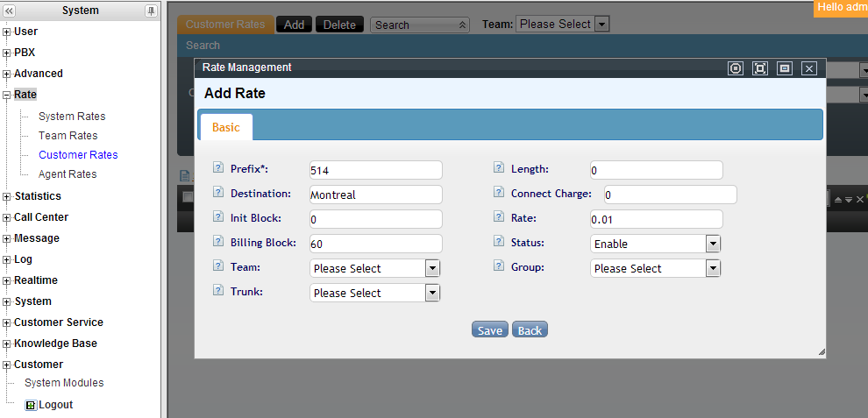This screenshot has width=868, height=418.
Task: Click the help icon beside Prefix
Action: [218, 169]
